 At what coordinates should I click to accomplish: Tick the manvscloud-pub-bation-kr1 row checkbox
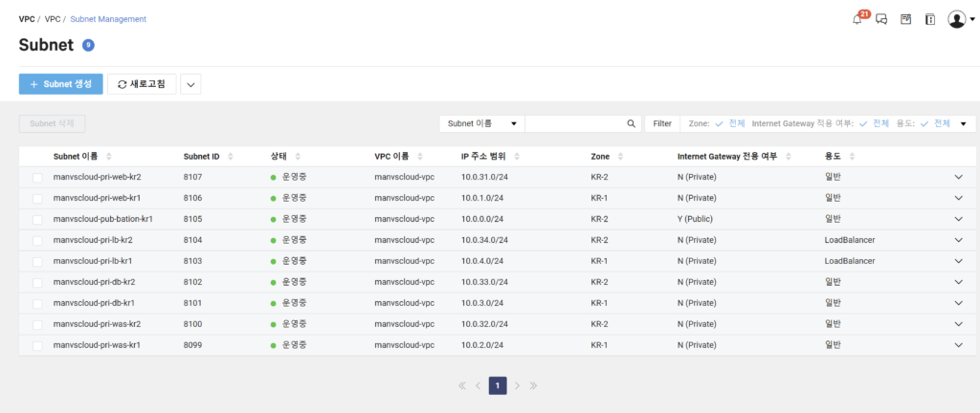(x=37, y=219)
